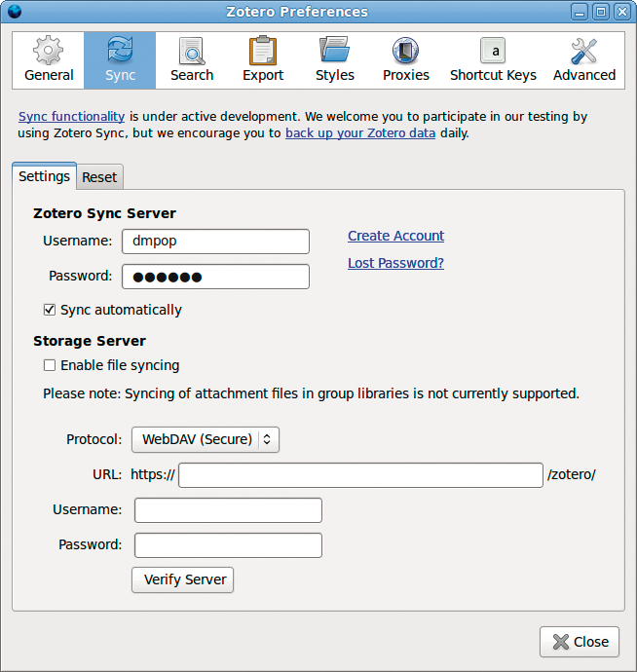Enable file syncing checkbox

click(50, 365)
